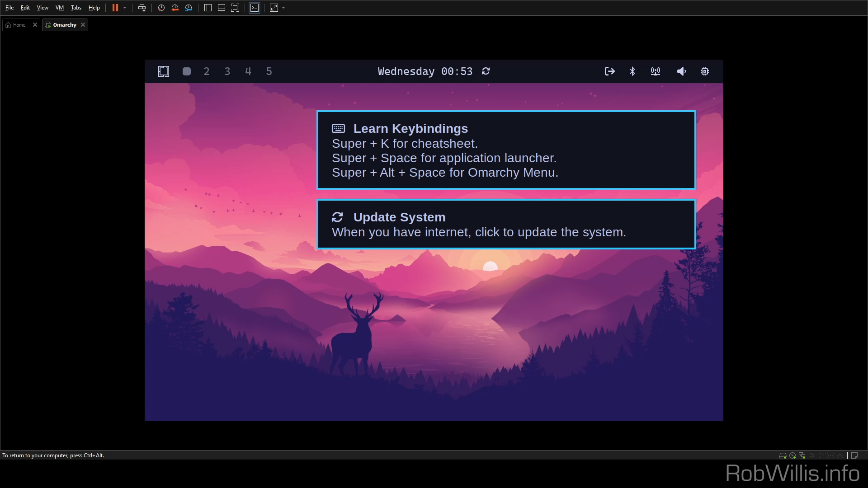The image size is (868, 488).
Task: Open the VM menu
Action: pos(59,8)
